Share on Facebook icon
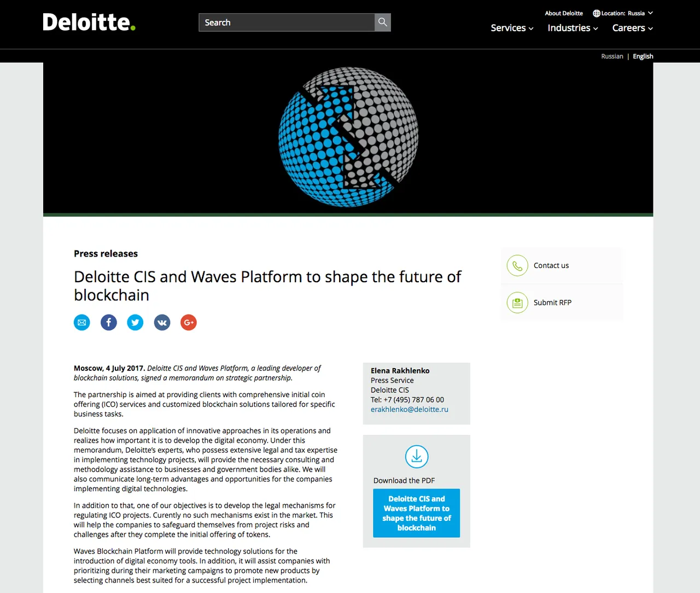700x593 pixels. [x=109, y=323]
